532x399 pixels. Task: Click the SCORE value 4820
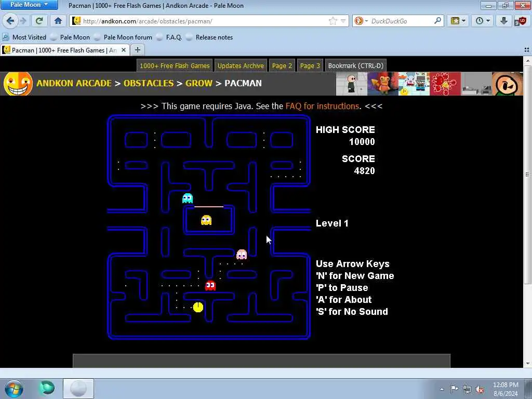[x=364, y=170]
